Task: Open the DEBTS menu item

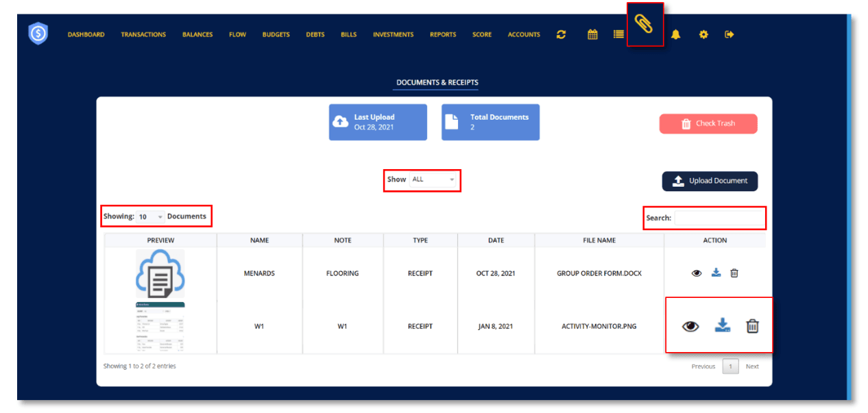Action: (315, 35)
